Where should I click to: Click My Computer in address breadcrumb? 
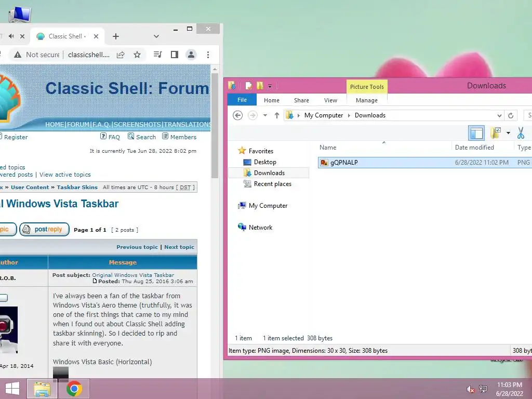coord(323,115)
